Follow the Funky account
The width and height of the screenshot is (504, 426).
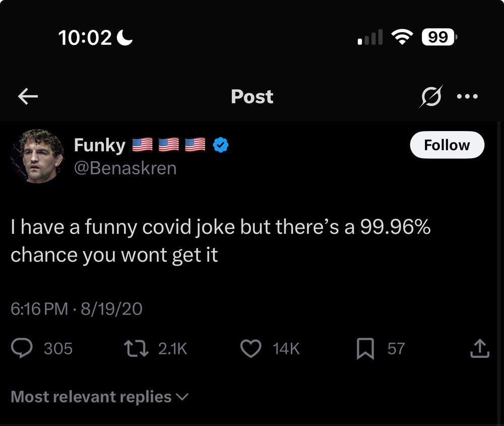(x=447, y=145)
